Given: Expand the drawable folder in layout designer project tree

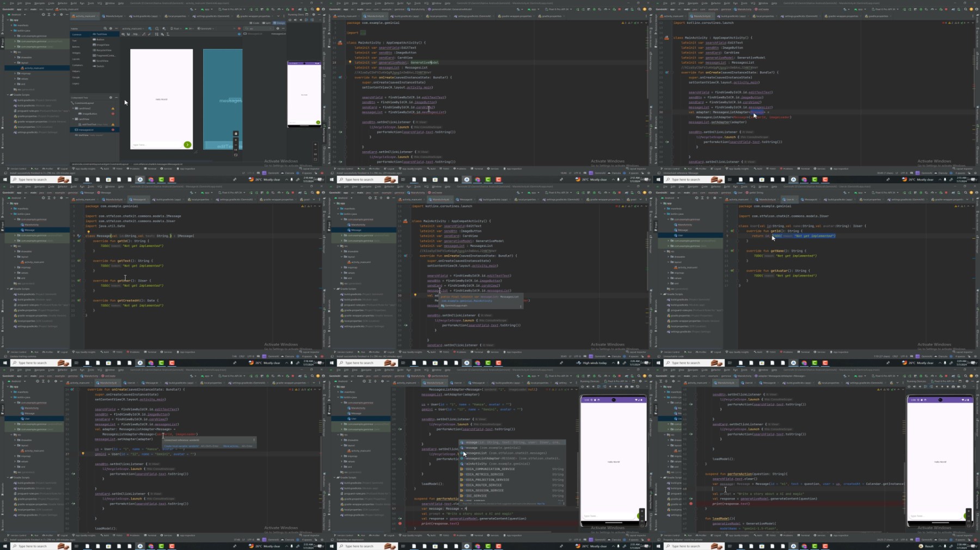Looking at the screenshot, I should 15,57.
